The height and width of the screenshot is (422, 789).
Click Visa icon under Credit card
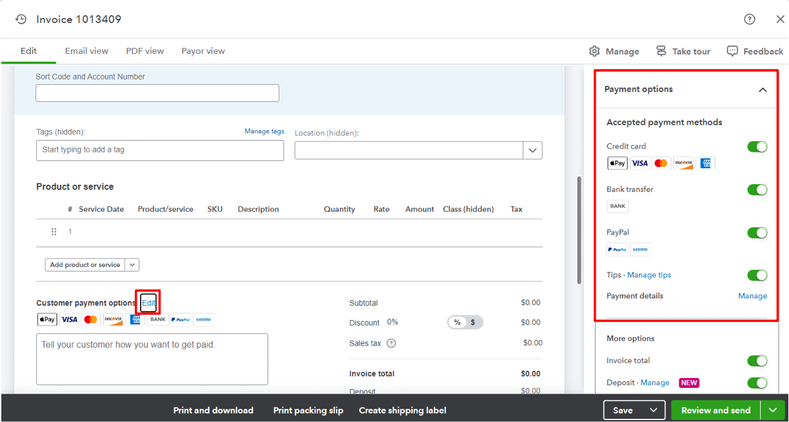(x=640, y=163)
